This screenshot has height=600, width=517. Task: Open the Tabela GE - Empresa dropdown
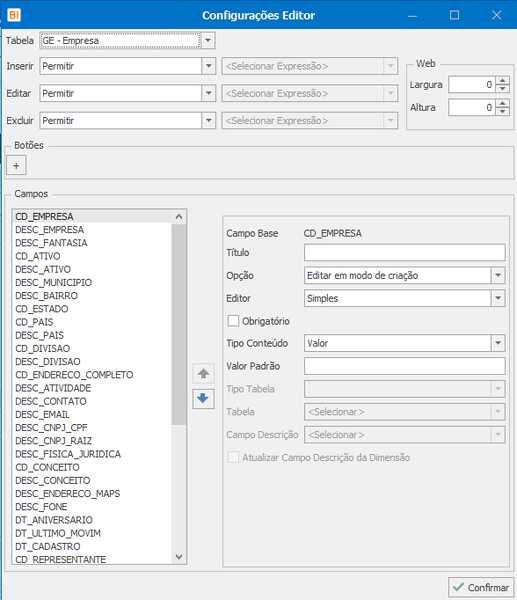click(x=208, y=40)
